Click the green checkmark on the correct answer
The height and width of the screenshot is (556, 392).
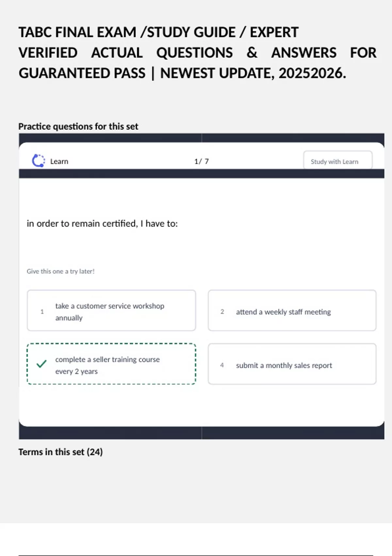(41, 364)
